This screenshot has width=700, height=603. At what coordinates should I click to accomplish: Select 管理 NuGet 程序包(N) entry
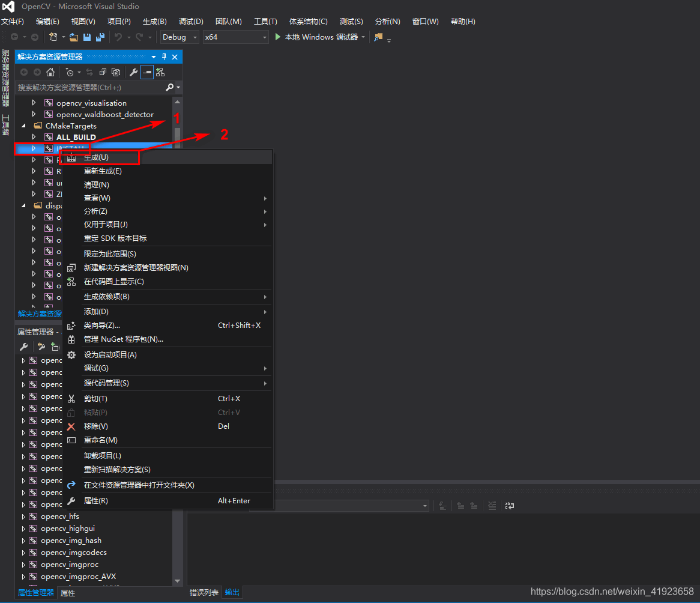pyautogui.click(x=167, y=339)
